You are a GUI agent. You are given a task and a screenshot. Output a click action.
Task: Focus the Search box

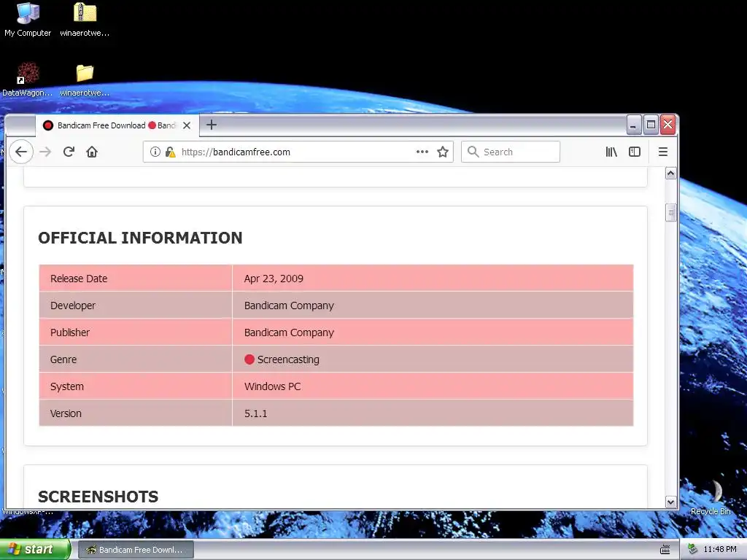pos(510,152)
